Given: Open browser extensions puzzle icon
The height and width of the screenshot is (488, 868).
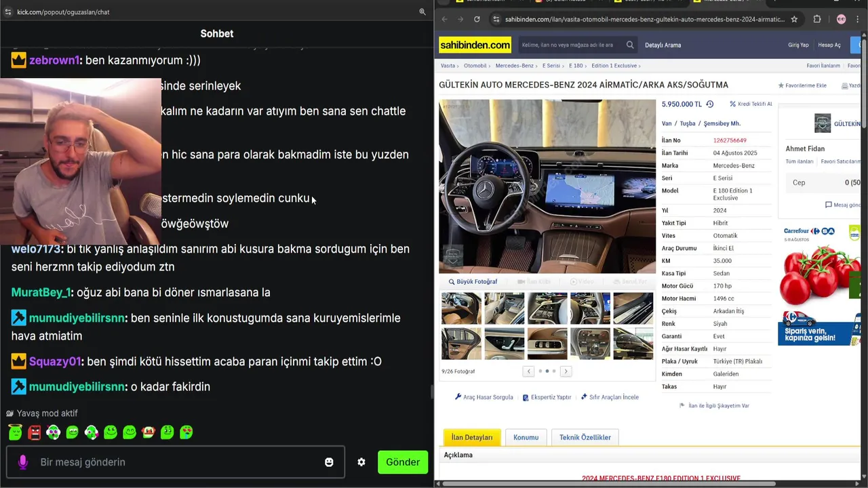Looking at the screenshot, I should coord(817,20).
